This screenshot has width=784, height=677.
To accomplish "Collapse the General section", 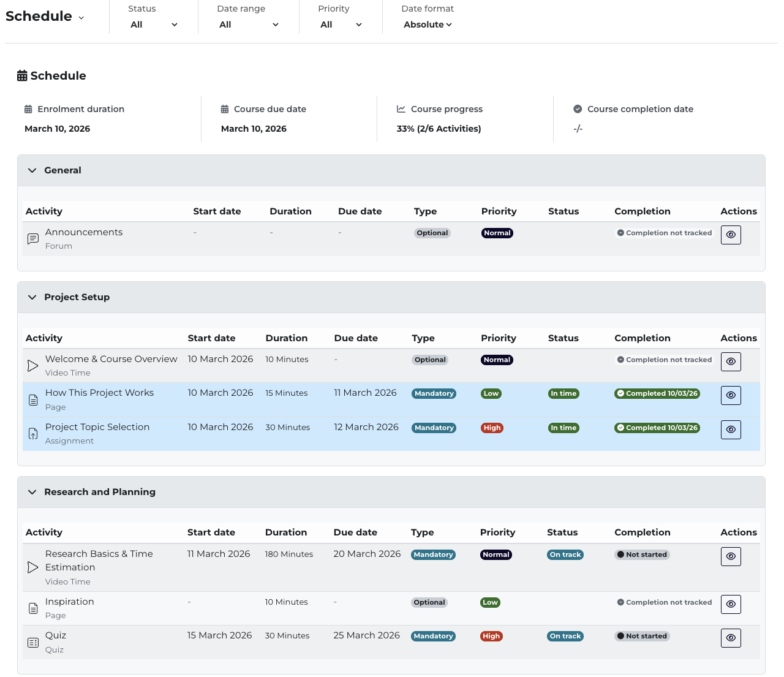I will (32, 170).
